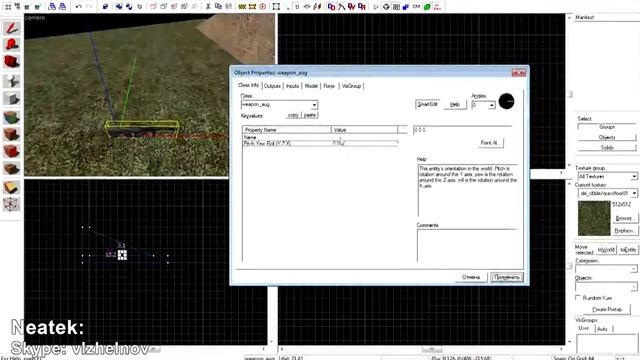
Task: Click the black angle compass dial
Action: [x=506, y=101]
